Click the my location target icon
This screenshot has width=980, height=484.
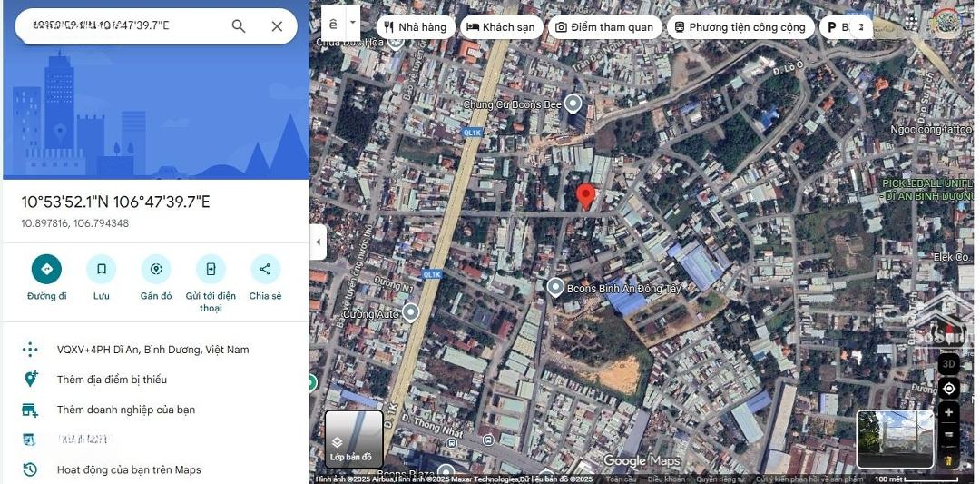pyautogui.click(x=949, y=389)
